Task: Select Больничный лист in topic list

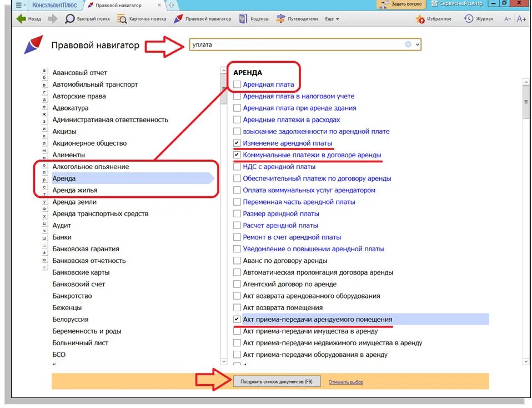Action: click(x=80, y=343)
